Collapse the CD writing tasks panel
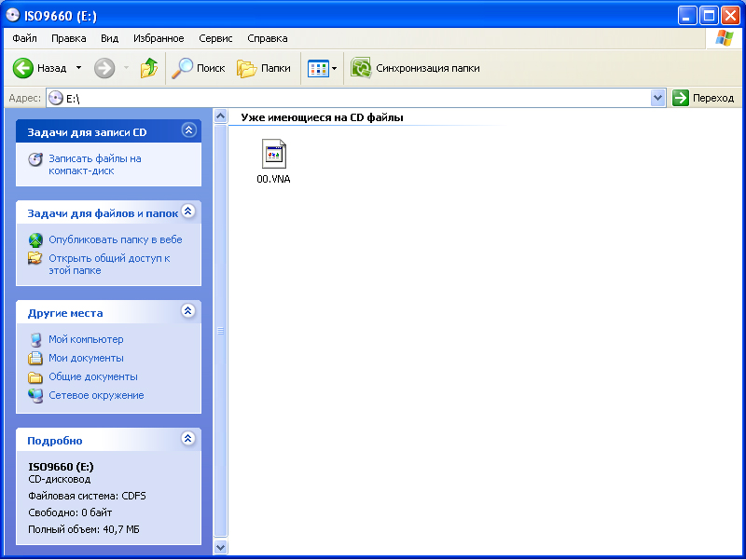 click(188, 131)
